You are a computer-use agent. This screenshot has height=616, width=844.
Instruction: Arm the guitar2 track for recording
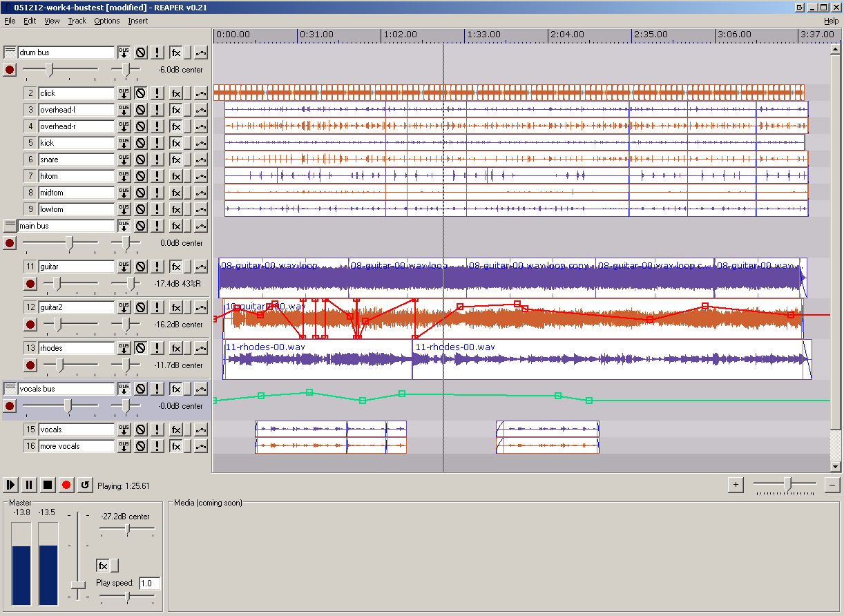coord(30,325)
